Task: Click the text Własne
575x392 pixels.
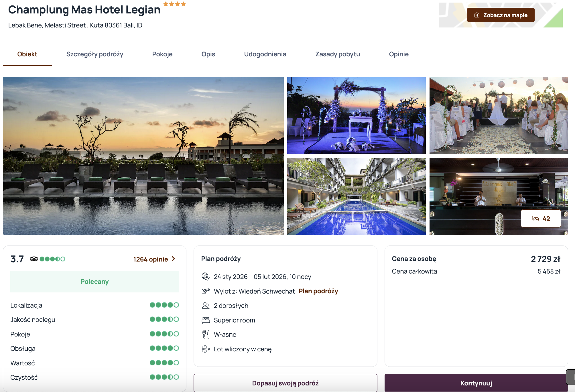Action: [225, 334]
